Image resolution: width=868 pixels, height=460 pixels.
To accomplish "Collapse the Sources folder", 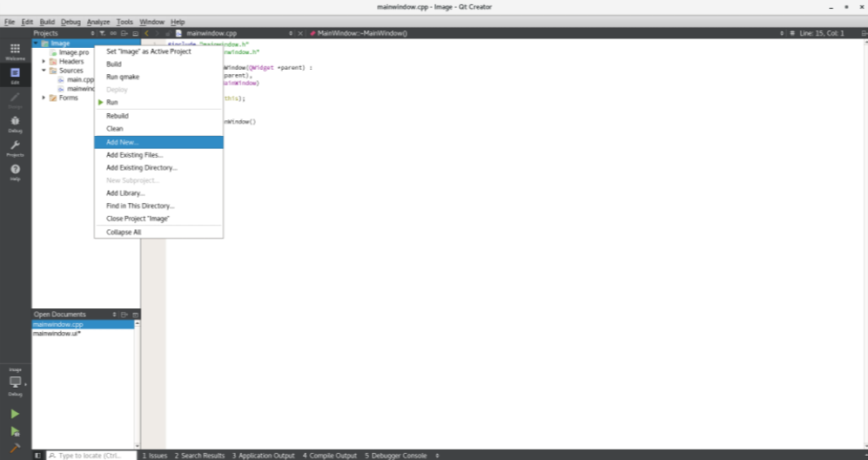I will tap(44, 71).
